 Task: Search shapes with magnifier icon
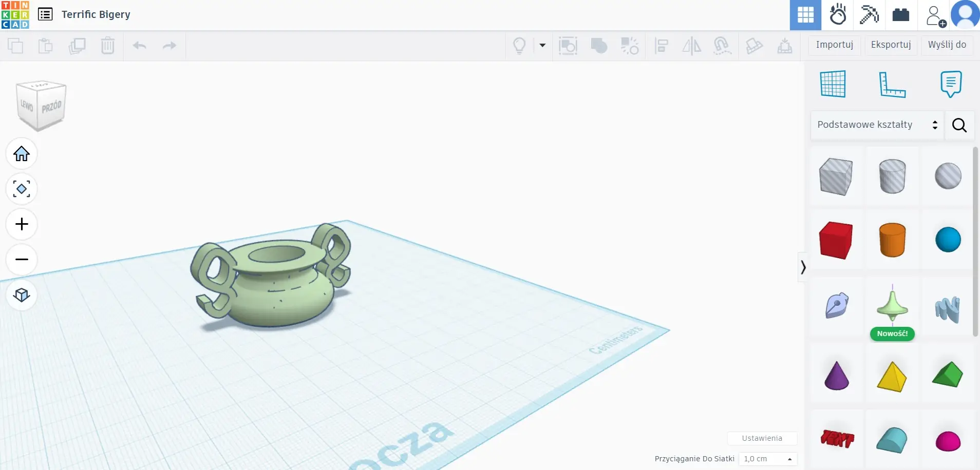[959, 125]
